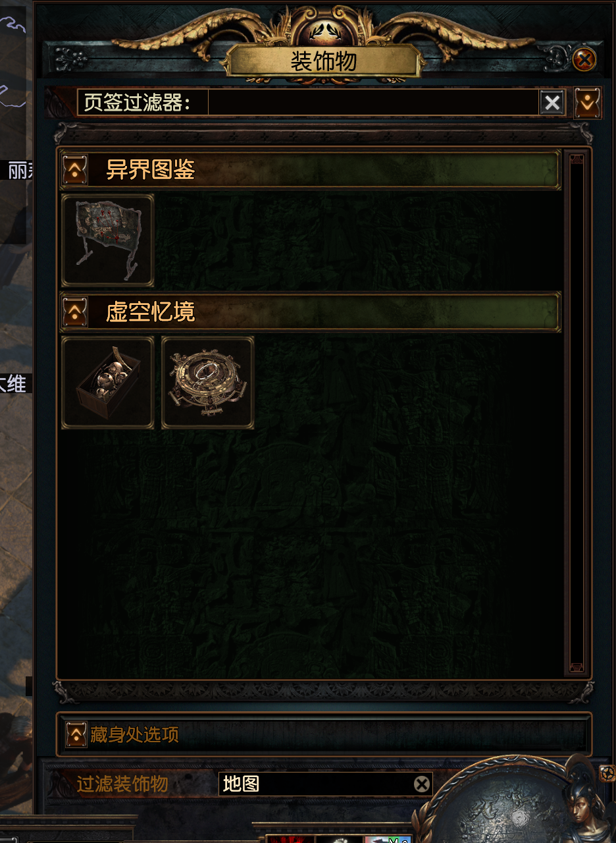Click the 虚空忆境 section header
616x843 pixels.
pyautogui.click(x=310, y=312)
